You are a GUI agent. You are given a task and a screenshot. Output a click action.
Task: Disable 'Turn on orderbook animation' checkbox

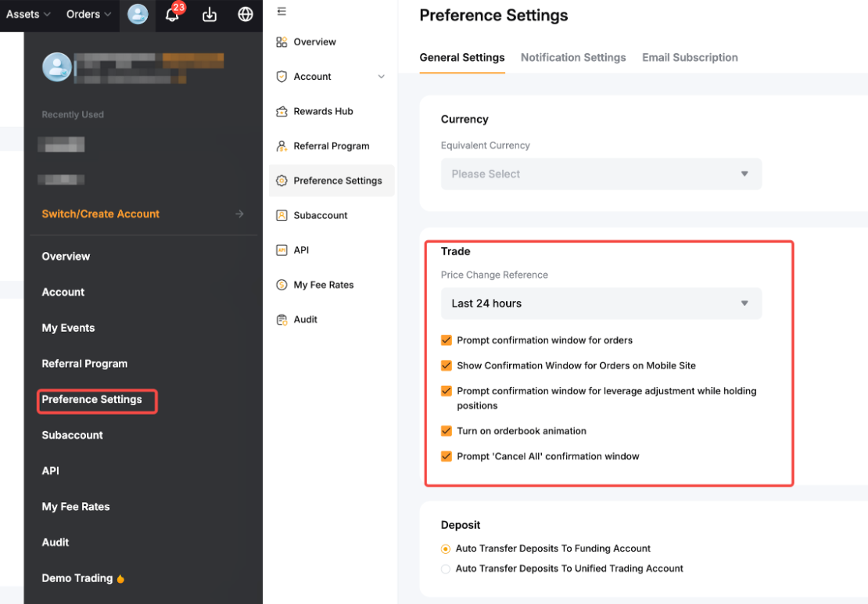[447, 431]
